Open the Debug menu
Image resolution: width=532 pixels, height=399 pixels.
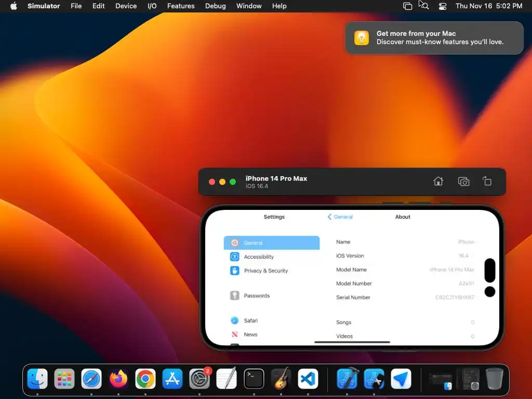[216, 6]
